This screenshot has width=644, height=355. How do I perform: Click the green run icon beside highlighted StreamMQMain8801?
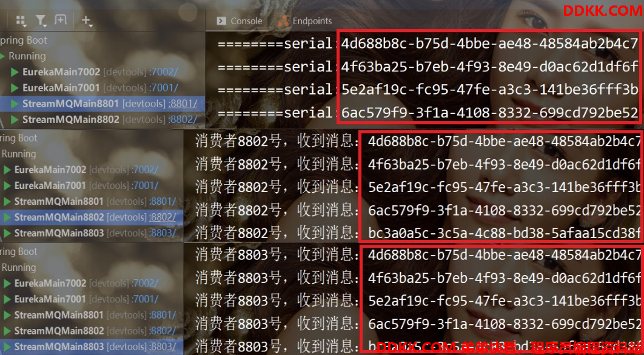tap(15, 104)
